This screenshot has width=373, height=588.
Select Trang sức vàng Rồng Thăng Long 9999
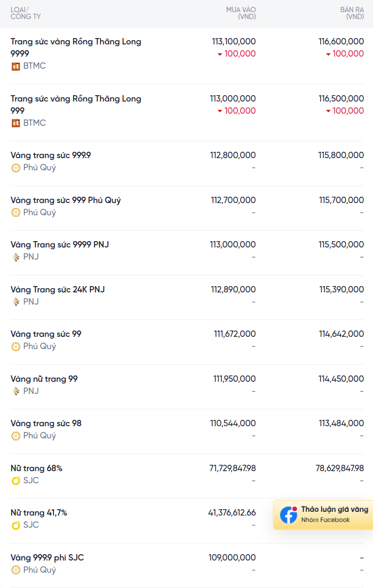pos(76,47)
